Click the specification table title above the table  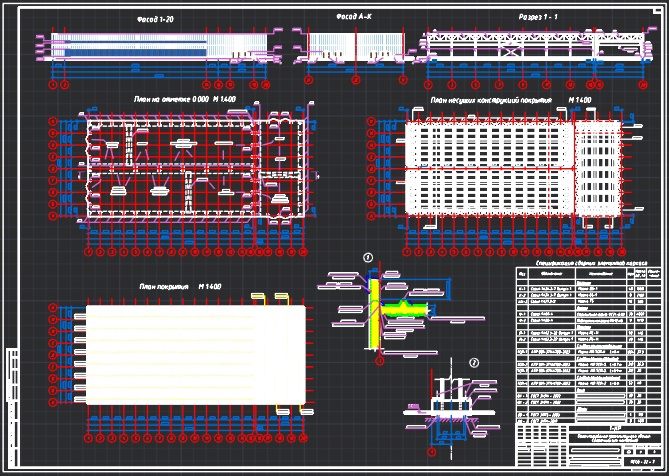(591, 264)
